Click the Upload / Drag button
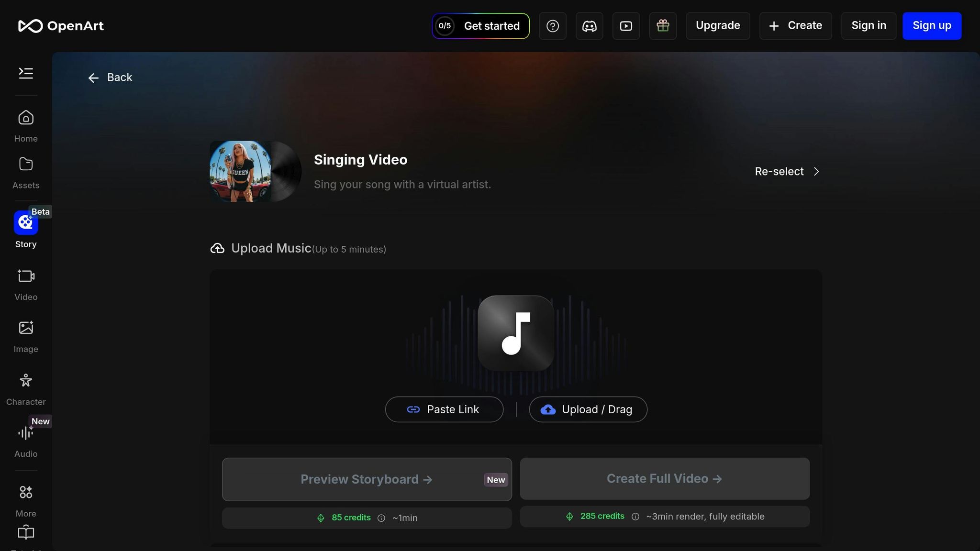This screenshot has width=980, height=551. 588,409
